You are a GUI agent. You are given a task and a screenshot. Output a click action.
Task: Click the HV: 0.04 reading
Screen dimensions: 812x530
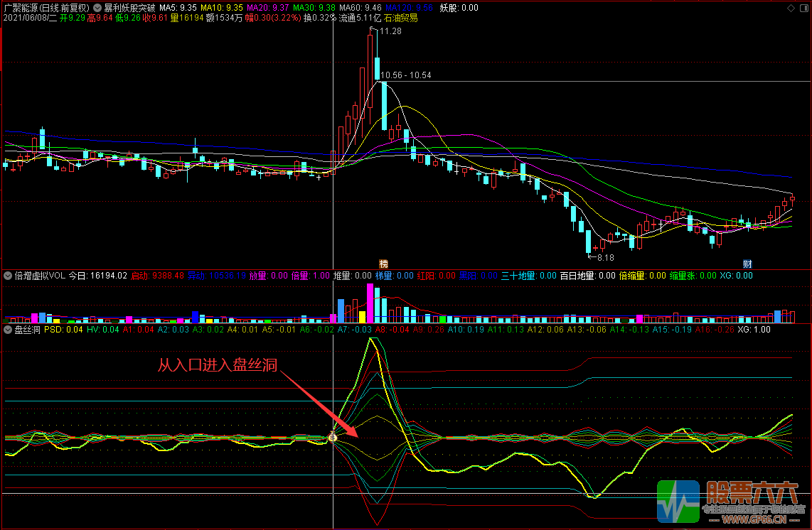(x=102, y=330)
